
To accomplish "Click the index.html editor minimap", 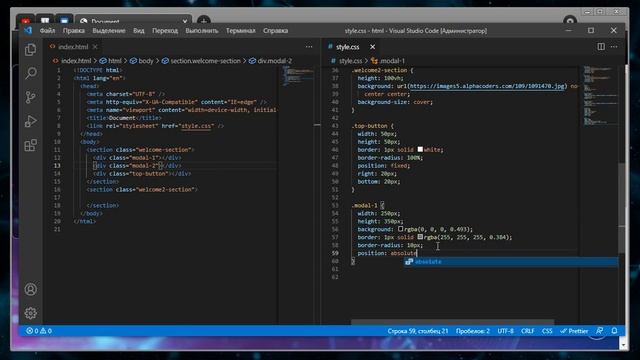I will 298,76.
